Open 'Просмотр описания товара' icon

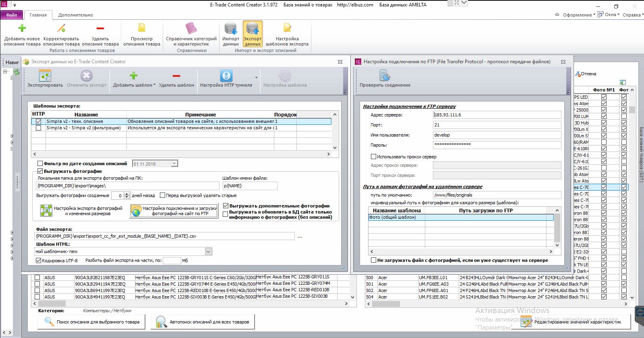(142, 28)
